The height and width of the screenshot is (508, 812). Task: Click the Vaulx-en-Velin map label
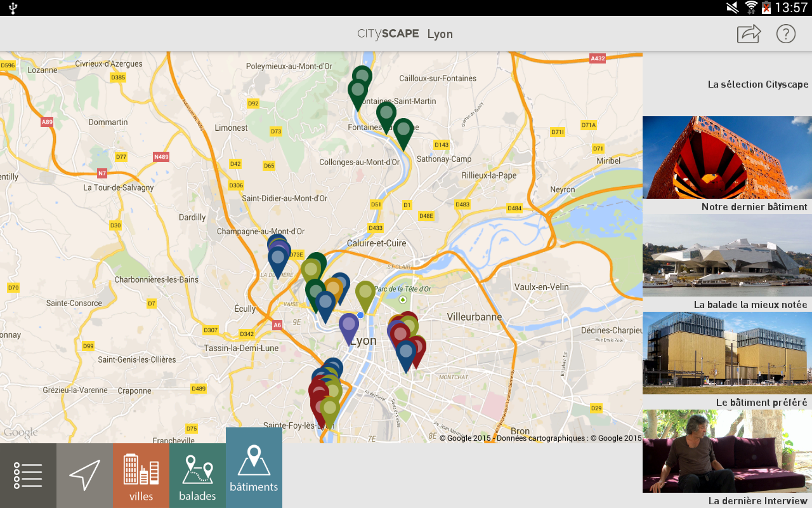541,287
